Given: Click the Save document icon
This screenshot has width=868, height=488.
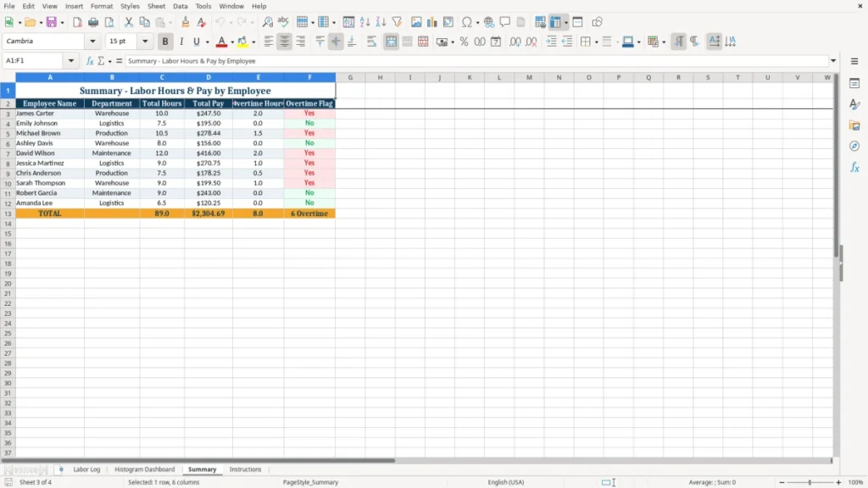Looking at the screenshot, I should [52, 22].
